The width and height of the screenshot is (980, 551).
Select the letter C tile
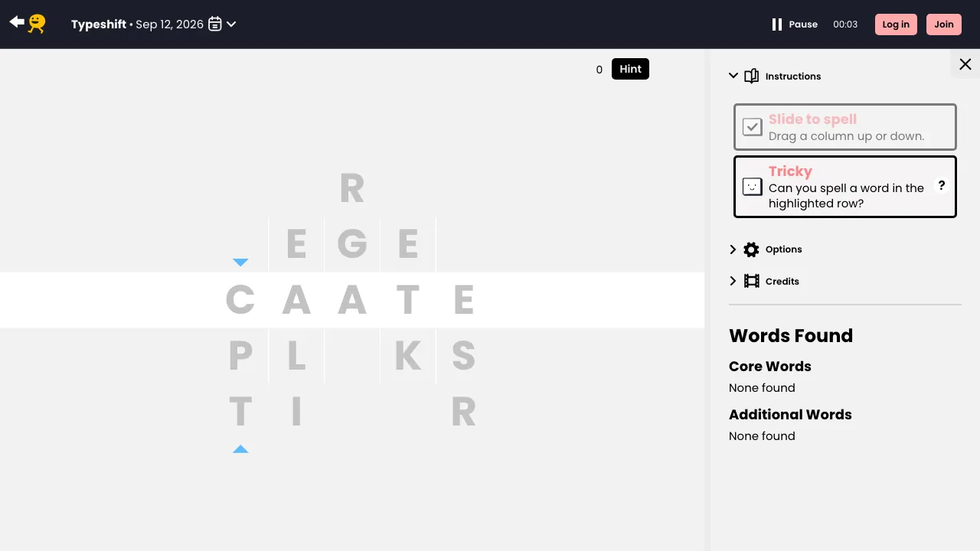click(x=240, y=300)
